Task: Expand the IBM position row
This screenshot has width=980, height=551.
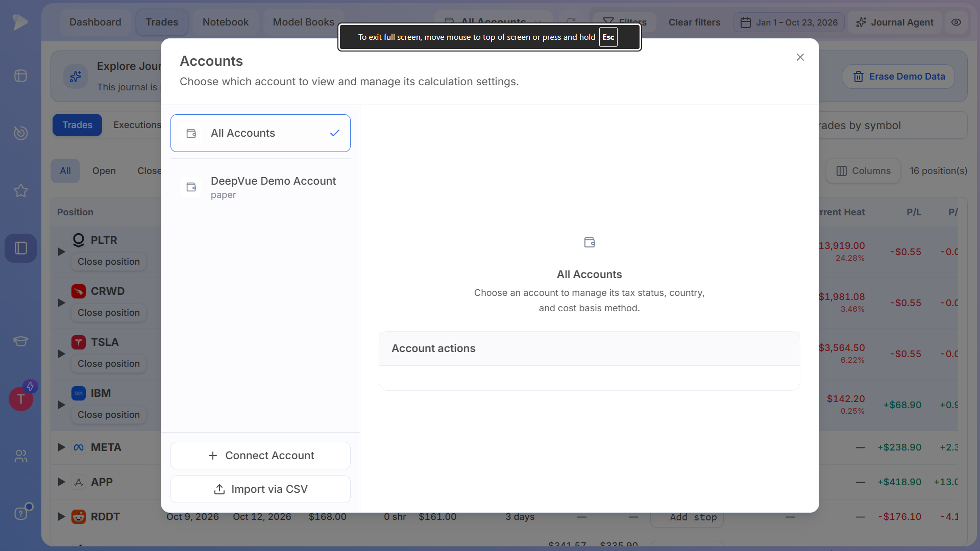Action: [61, 405]
